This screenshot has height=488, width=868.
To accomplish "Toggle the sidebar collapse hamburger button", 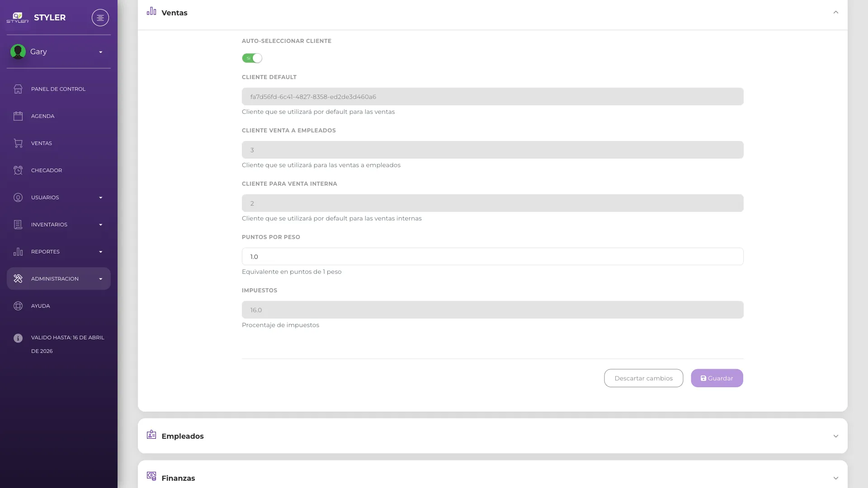I will click(100, 18).
